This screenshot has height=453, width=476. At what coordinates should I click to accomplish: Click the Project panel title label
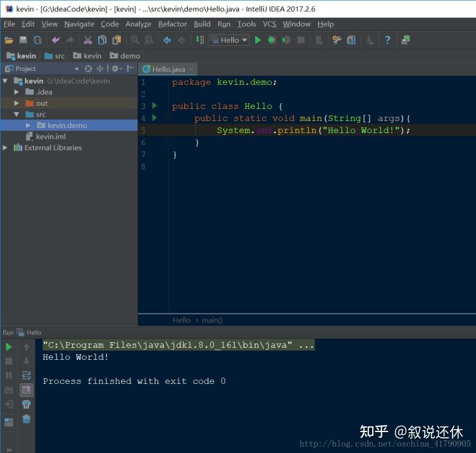coord(25,69)
